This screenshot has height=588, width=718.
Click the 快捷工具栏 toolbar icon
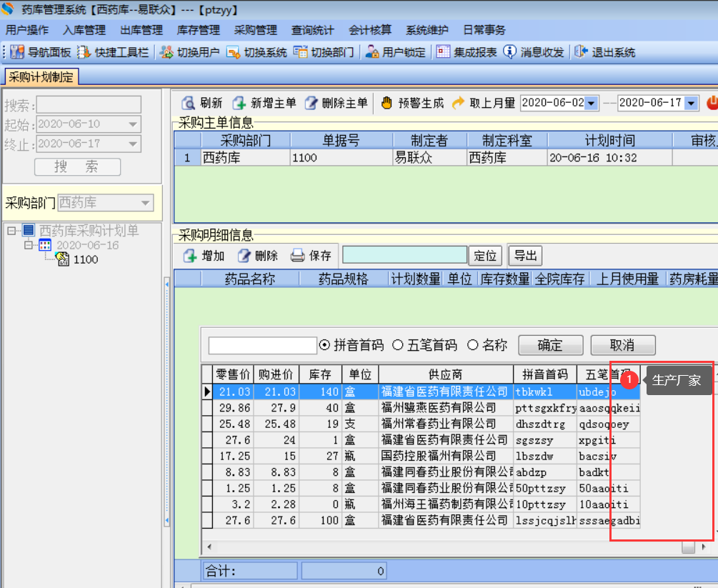click(x=84, y=52)
